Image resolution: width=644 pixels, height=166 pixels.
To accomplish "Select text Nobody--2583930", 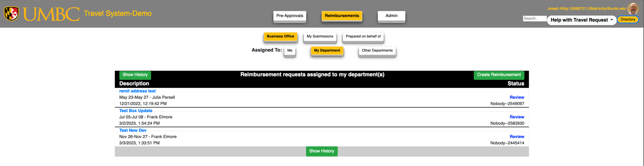I will tap(507, 123).
